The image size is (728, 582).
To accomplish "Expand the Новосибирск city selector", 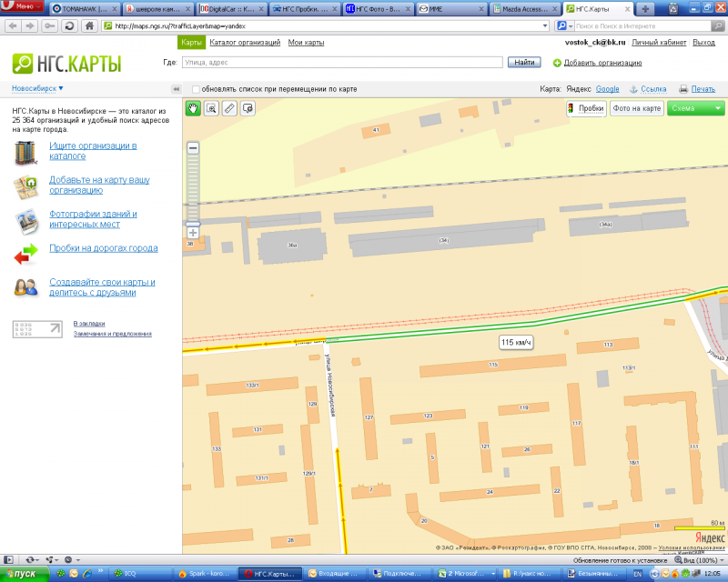I will [x=37, y=88].
